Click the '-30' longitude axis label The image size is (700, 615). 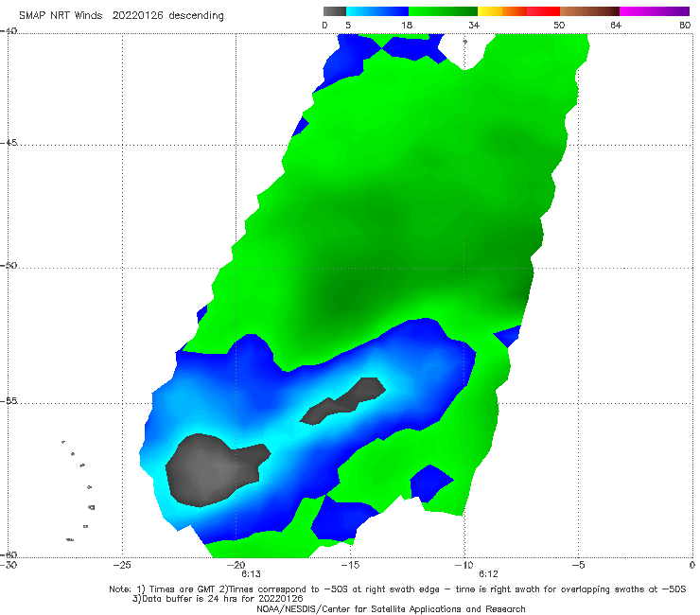click(9, 565)
